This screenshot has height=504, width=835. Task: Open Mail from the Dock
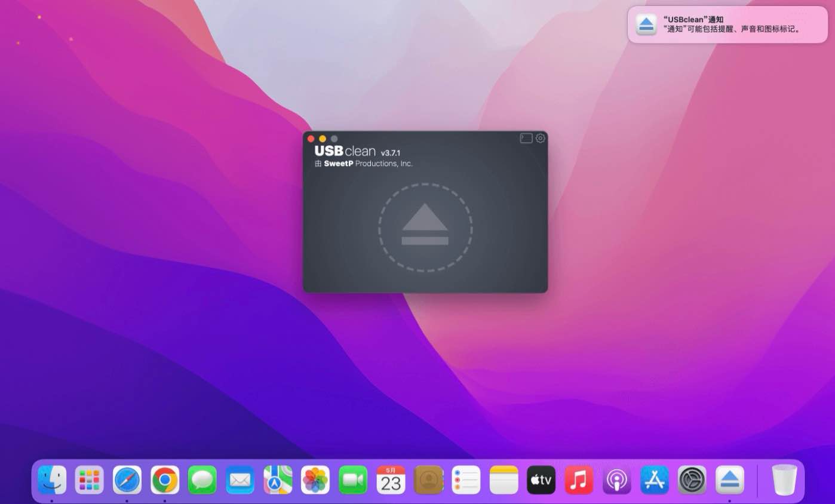click(240, 480)
